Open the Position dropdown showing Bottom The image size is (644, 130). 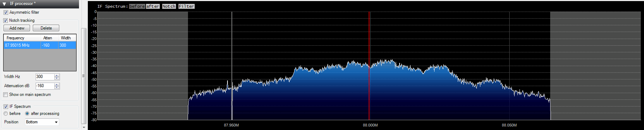[x=42, y=122]
